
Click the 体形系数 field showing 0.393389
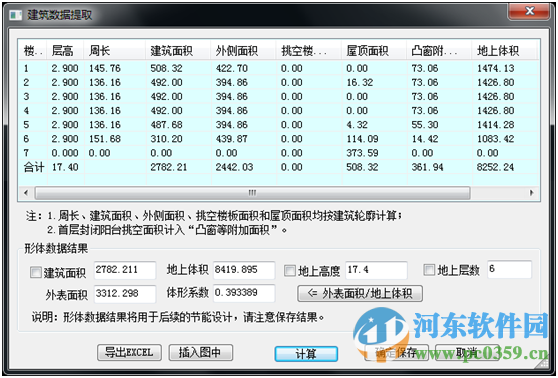(x=244, y=293)
